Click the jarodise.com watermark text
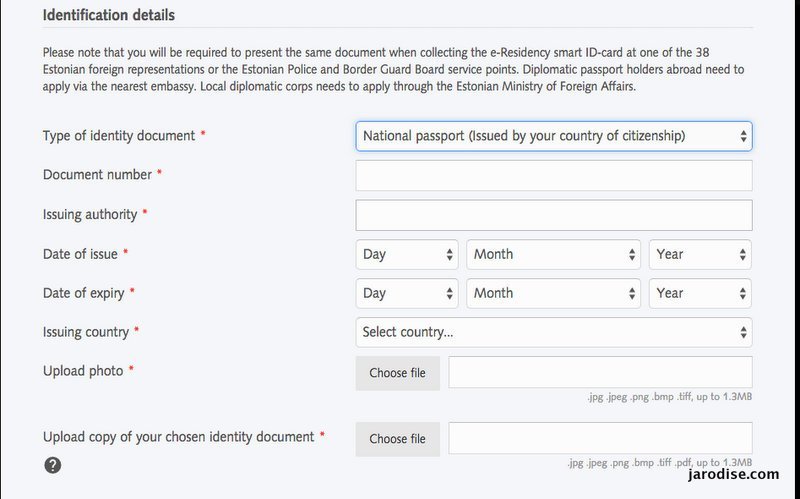The image size is (800, 499). 733,475
